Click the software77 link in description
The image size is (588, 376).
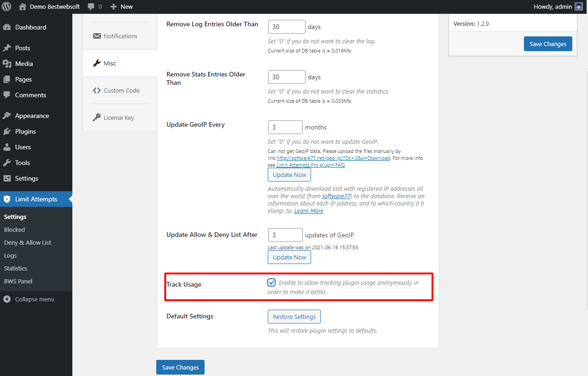click(x=336, y=196)
